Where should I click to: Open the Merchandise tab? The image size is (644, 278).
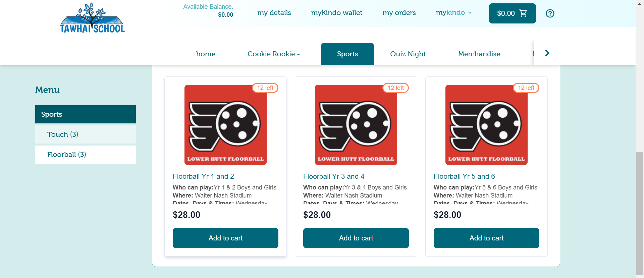(479, 54)
